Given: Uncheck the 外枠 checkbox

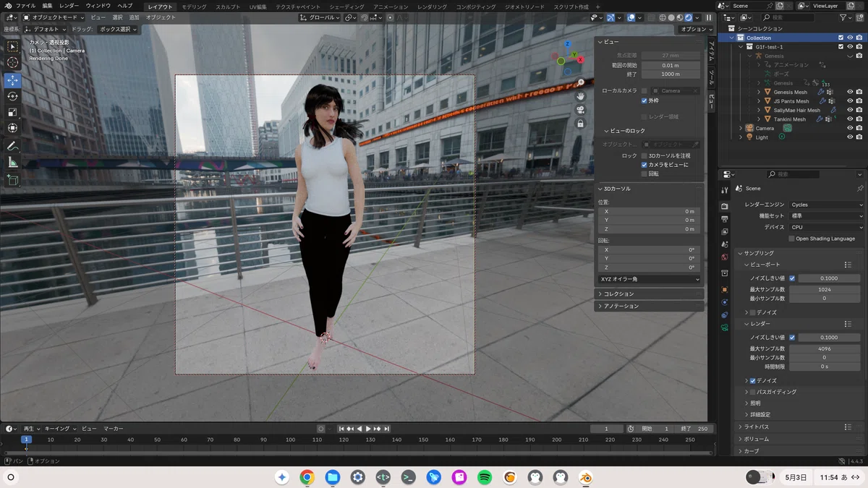Looking at the screenshot, I should point(644,100).
